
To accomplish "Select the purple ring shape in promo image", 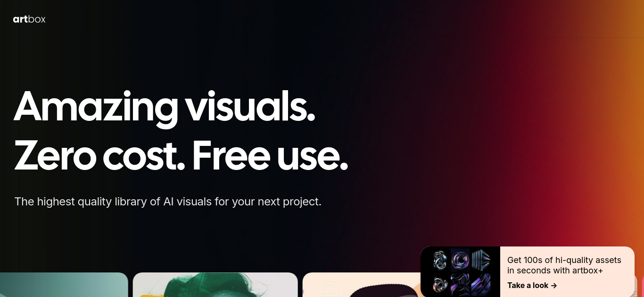I will coord(460,261).
